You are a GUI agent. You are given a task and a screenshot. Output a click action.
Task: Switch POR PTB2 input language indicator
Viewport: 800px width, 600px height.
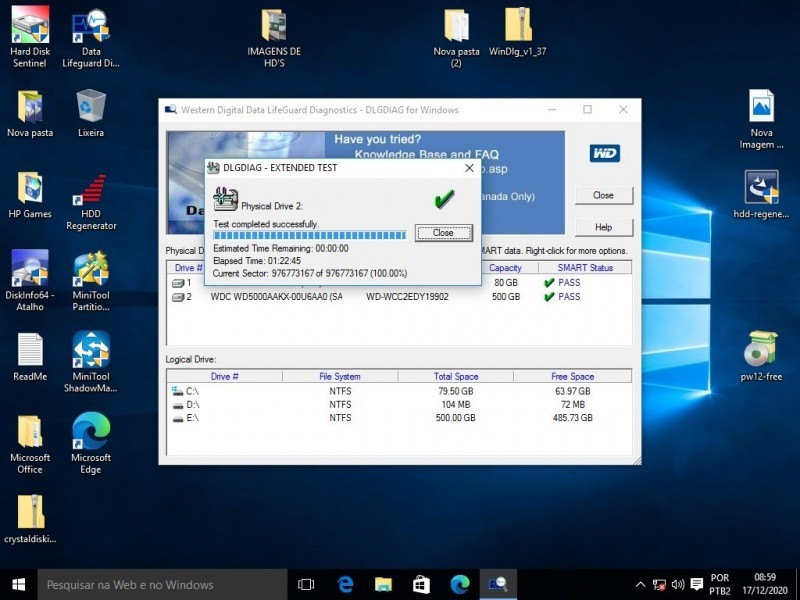[x=720, y=585]
